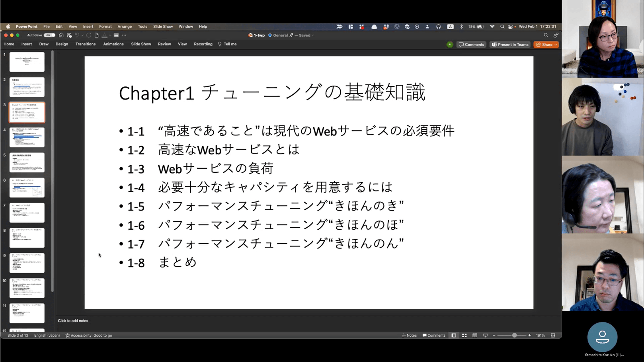Click the Wi-Fi icon in menu bar
The width and height of the screenshot is (644, 363).
[x=492, y=27]
